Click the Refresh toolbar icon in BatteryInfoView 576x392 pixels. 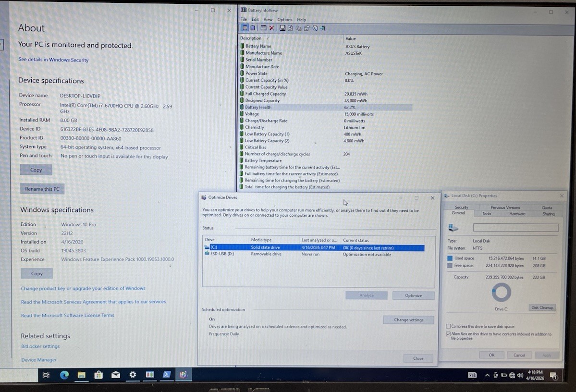tap(290, 28)
